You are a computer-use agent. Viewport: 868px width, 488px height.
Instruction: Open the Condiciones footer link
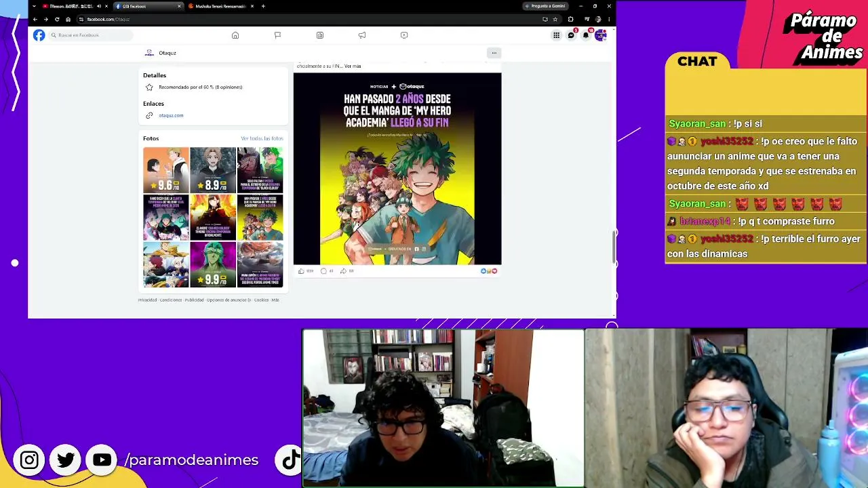(x=171, y=300)
